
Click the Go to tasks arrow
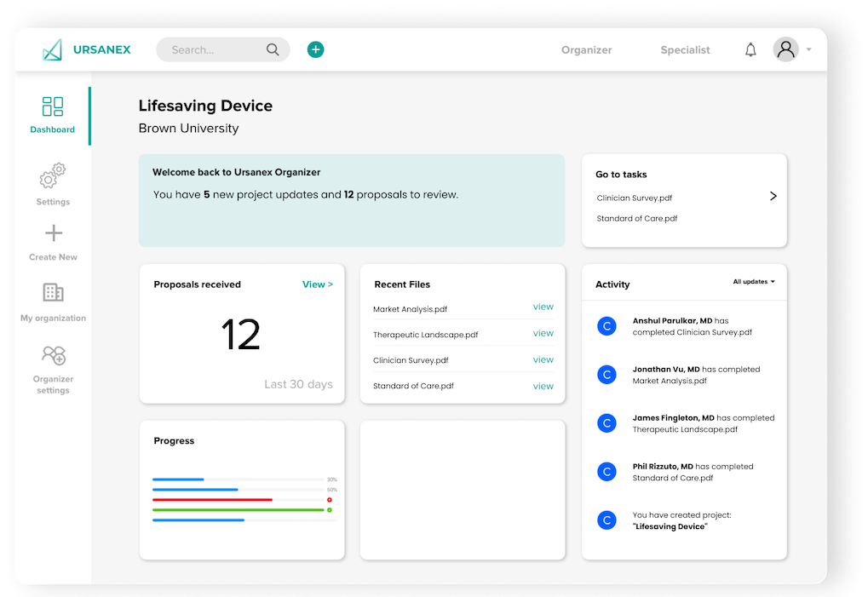pyautogui.click(x=773, y=196)
